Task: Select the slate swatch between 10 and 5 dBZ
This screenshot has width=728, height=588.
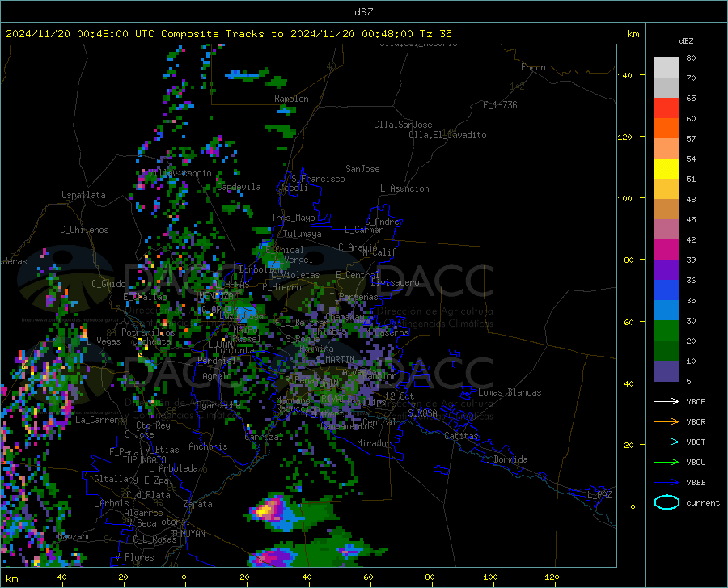Action: [667, 370]
